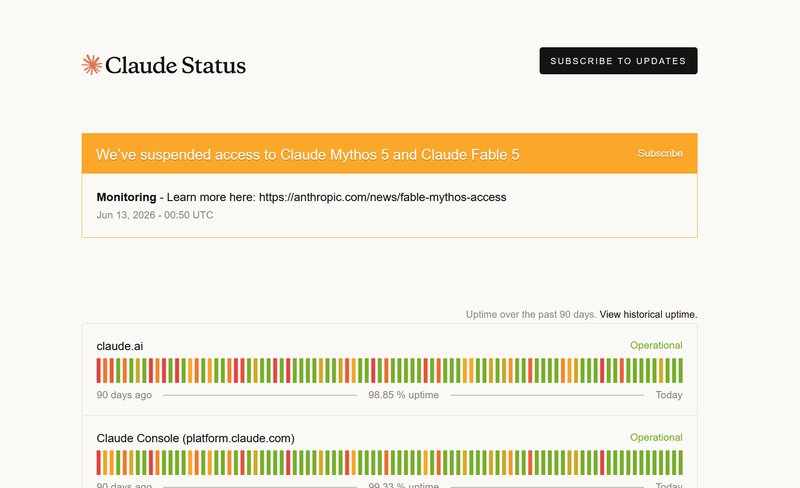
Task: Click the Jun 13, 2026 incident timestamp
Action: point(155,215)
